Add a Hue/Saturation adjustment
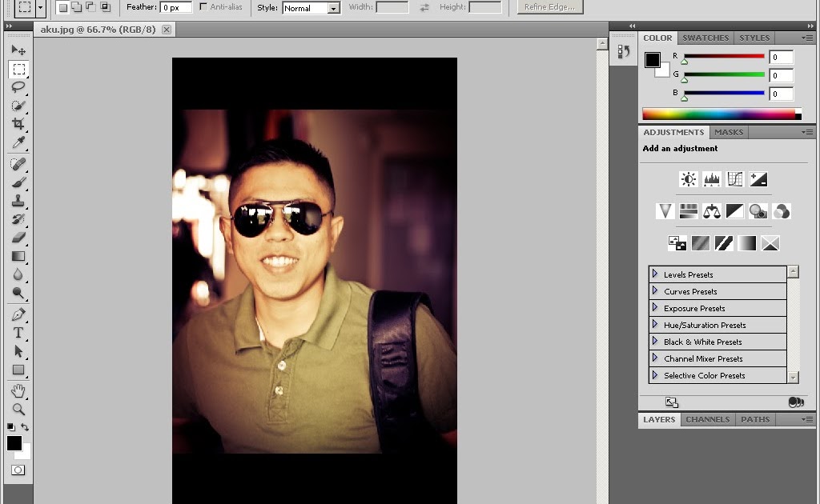This screenshot has width=820, height=504. tap(688, 211)
